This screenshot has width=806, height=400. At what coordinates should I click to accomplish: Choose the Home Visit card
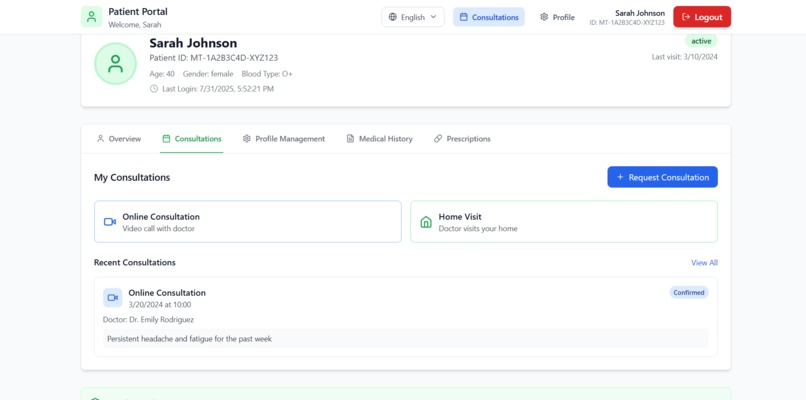(x=564, y=222)
